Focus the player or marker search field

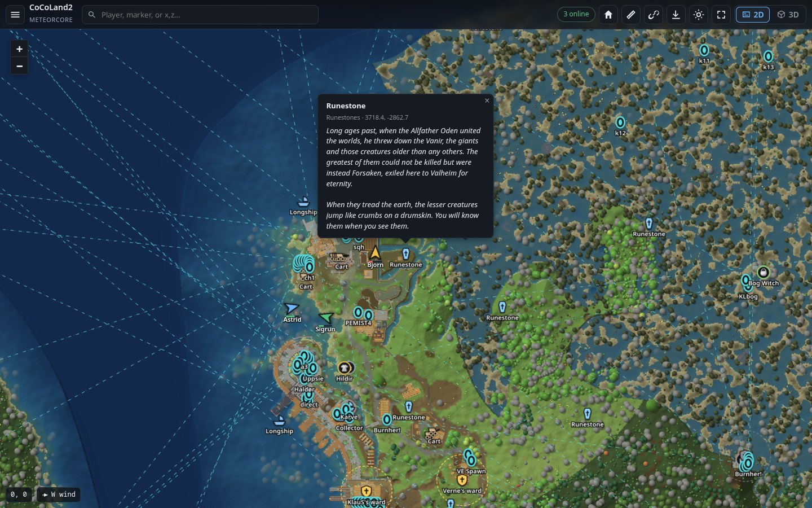tap(200, 15)
